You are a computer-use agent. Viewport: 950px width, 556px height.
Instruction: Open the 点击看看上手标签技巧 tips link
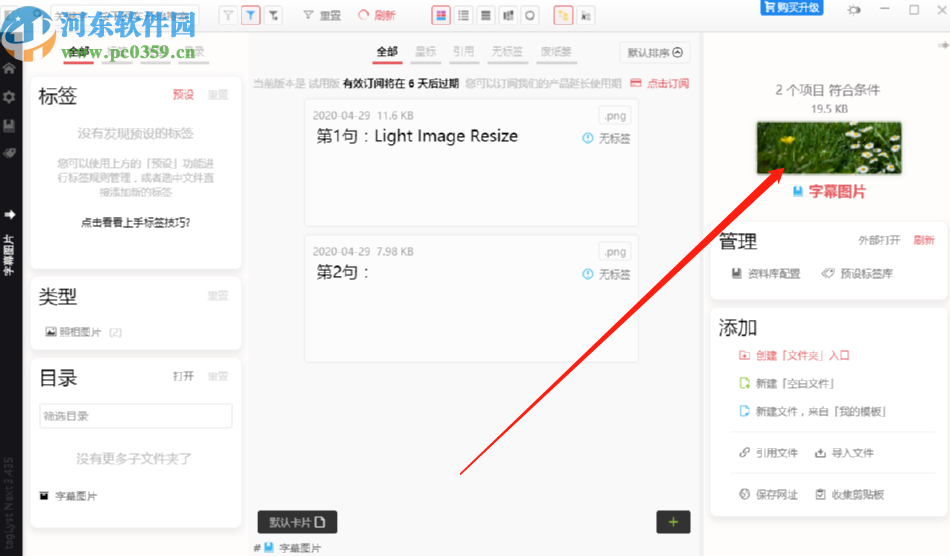tap(136, 222)
